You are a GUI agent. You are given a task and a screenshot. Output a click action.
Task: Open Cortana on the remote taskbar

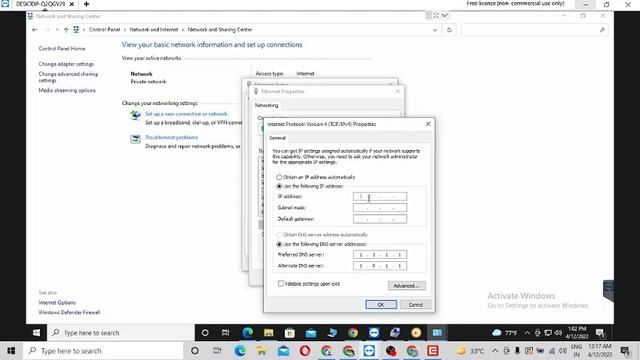coord(205,333)
